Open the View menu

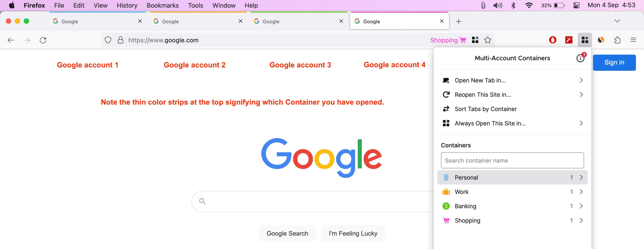point(100,5)
